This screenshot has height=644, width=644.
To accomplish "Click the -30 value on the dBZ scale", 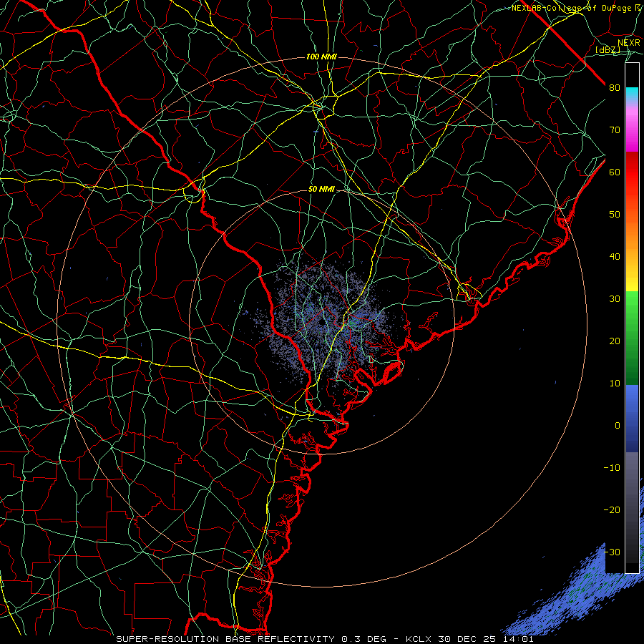I will pyautogui.click(x=612, y=552).
